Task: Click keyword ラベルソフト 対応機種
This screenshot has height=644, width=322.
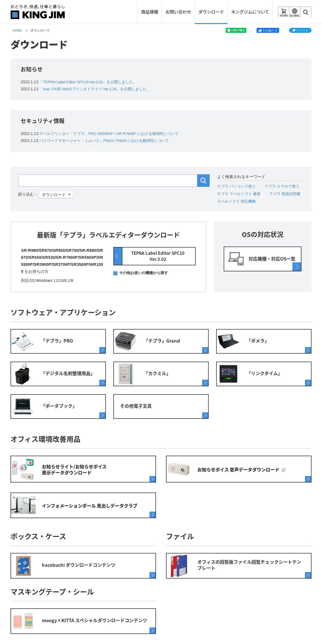Action: coord(236,201)
